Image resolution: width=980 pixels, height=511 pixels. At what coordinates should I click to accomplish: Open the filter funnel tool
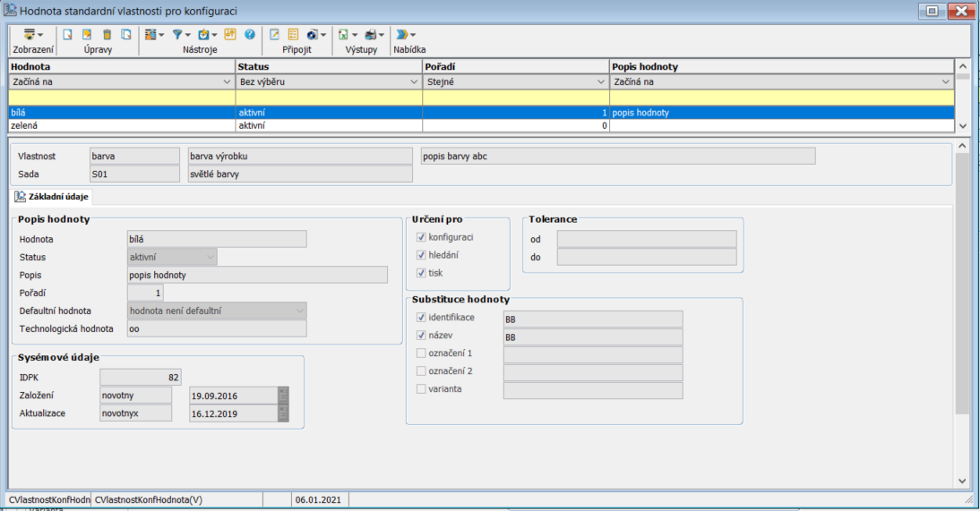click(x=177, y=35)
